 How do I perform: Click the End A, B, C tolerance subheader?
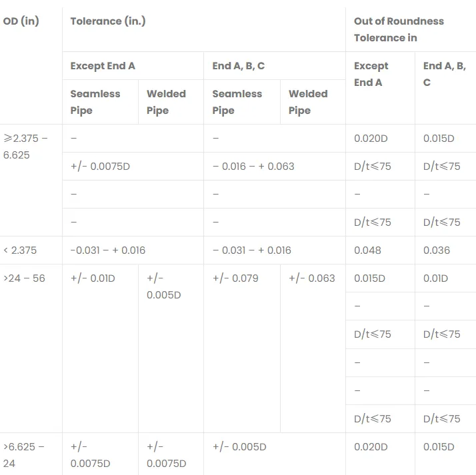coord(239,66)
